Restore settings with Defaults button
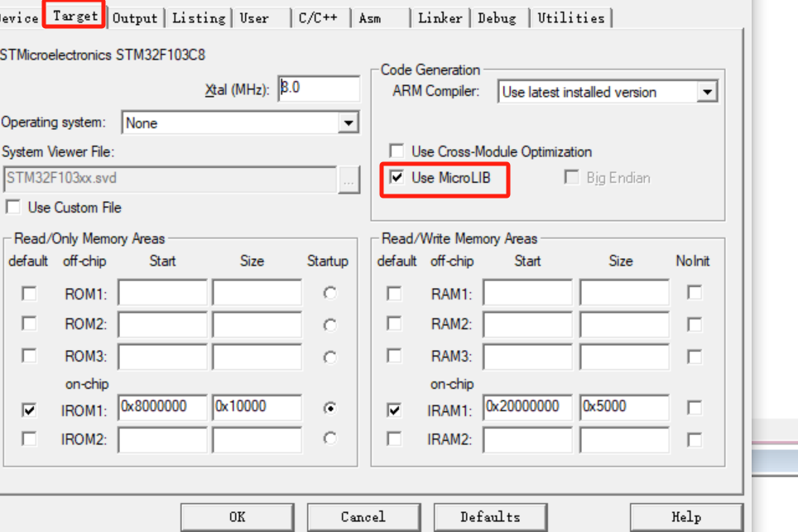The image size is (798, 532). 490,517
